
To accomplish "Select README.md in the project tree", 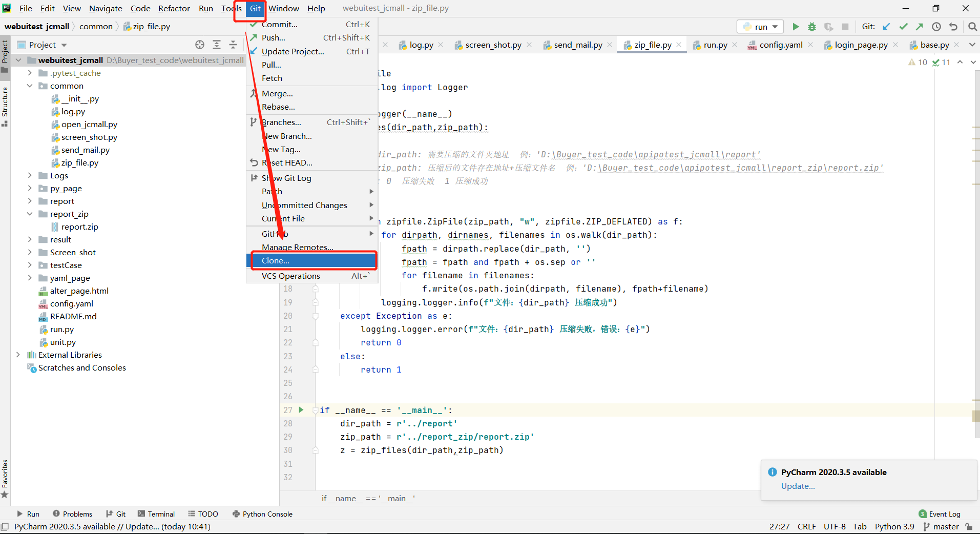I will click(73, 316).
